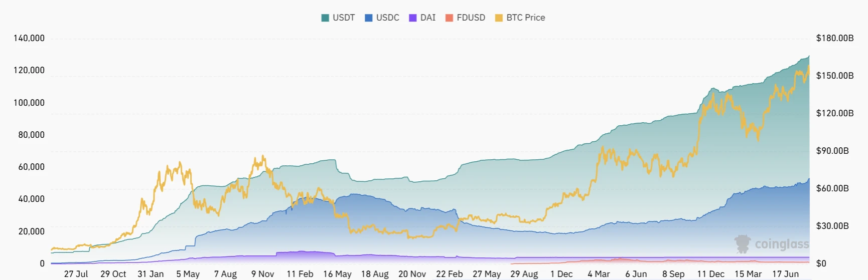Click the 60,000 left axis label
The height and width of the screenshot is (280, 868).
pos(32,167)
